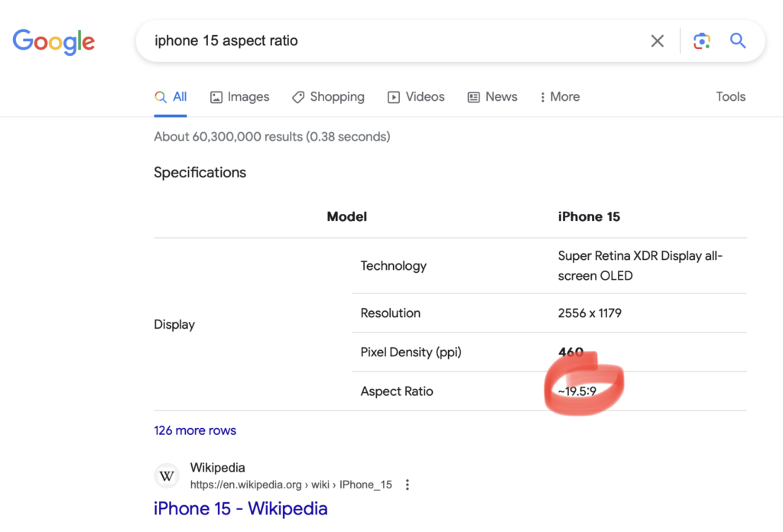Click the Wikipedia favicon in the result
This screenshot has height=532, width=783.
167,476
